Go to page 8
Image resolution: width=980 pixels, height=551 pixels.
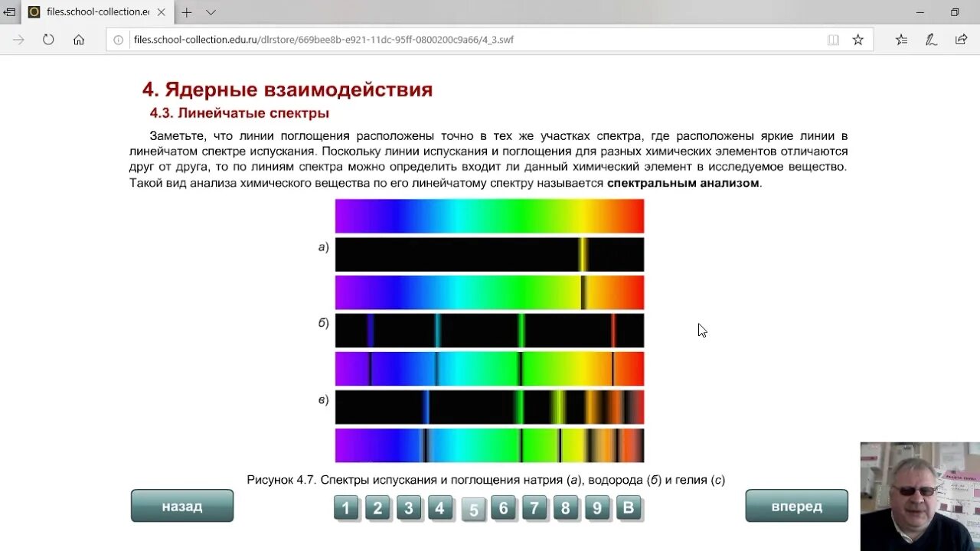tap(566, 508)
